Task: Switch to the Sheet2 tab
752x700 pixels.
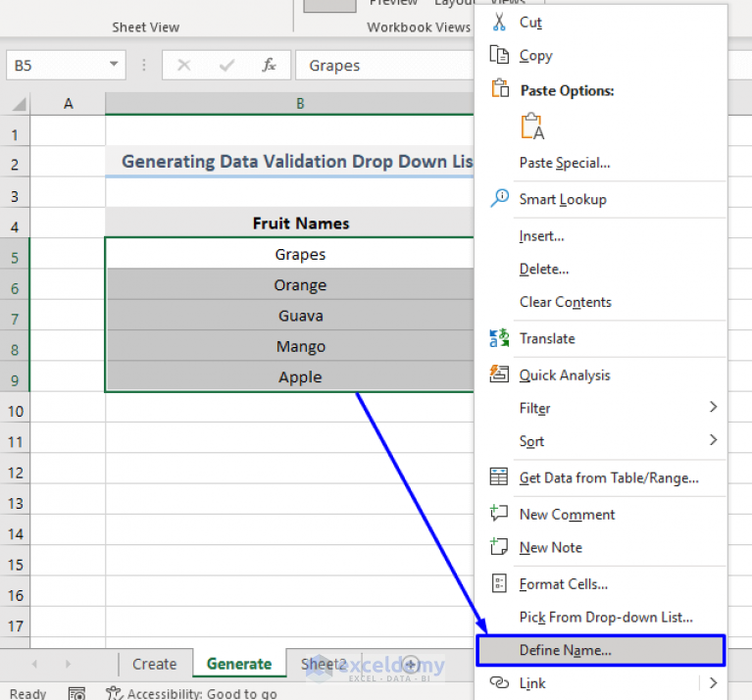Action: pos(324,664)
